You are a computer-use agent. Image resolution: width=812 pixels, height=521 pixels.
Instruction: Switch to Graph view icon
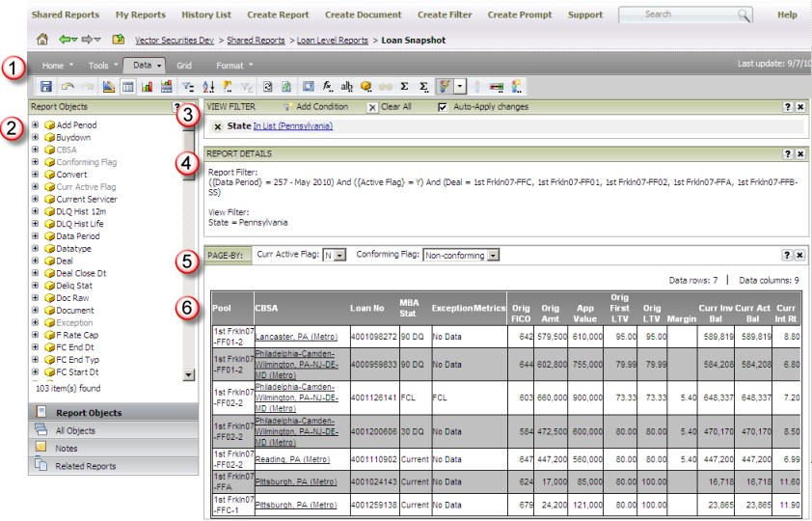click(148, 87)
